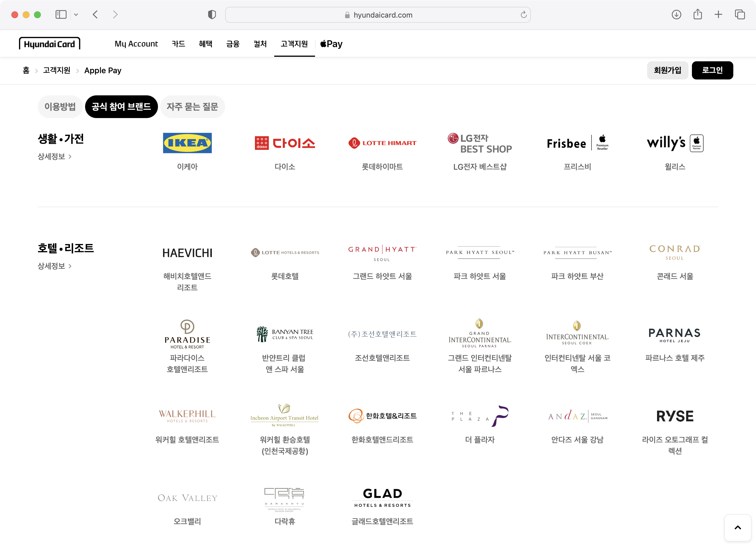Screen dimensions: 756x546
Task: Click the RYSE logo
Action: pyautogui.click(x=675, y=416)
